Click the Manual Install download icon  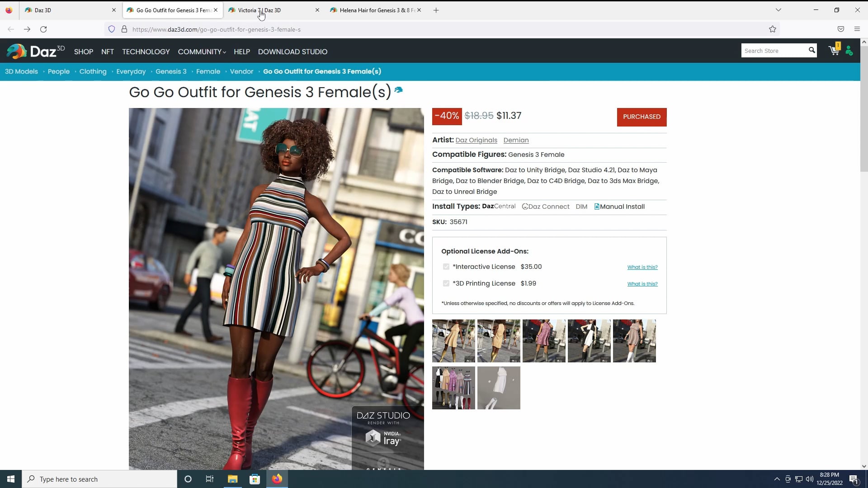[597, 206]
